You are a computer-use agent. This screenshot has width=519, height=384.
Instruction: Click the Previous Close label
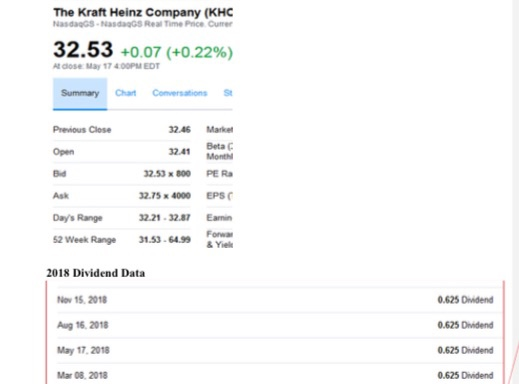tap(82, 130)
